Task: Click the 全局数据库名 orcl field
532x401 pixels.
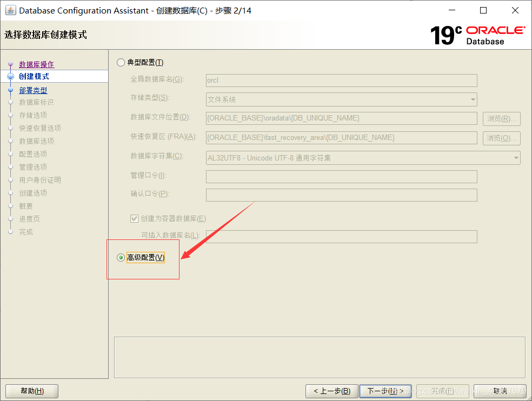Action: 341,81
